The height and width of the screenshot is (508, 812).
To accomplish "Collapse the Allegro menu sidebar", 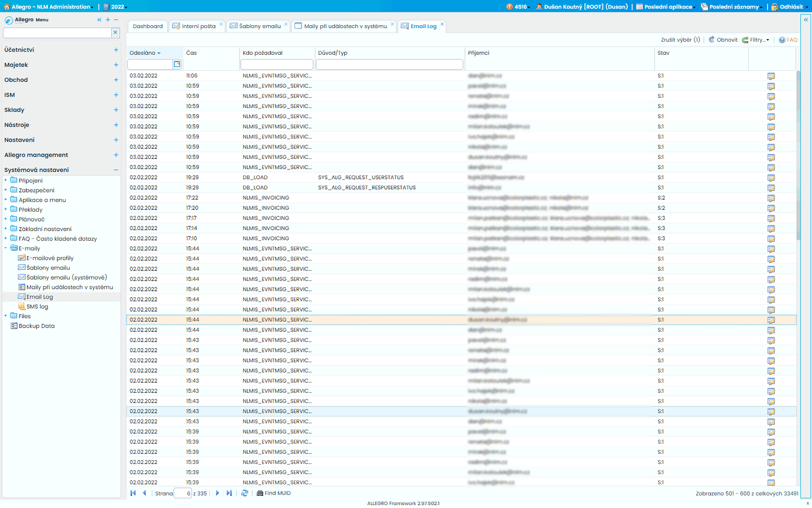I will [99, 20].
